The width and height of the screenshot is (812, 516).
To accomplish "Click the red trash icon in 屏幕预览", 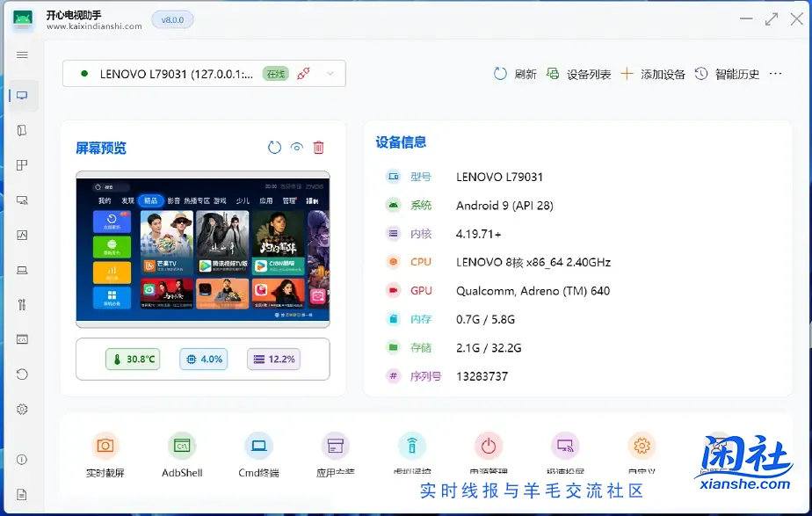I will (319, 148).
